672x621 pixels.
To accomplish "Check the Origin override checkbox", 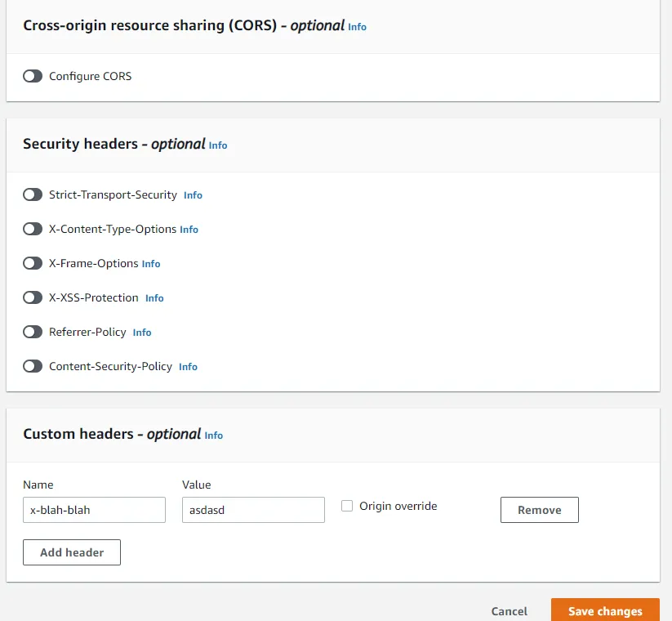I will (x=347, y=506).
